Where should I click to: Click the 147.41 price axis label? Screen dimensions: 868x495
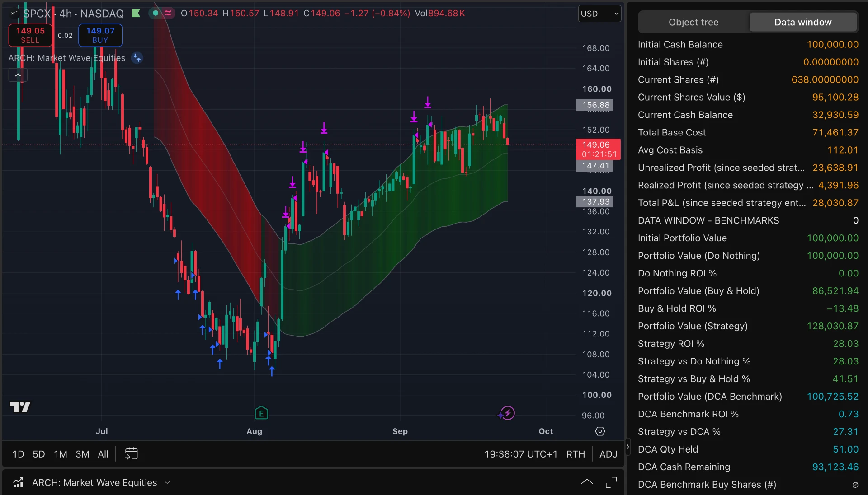(x=594, y=166)
